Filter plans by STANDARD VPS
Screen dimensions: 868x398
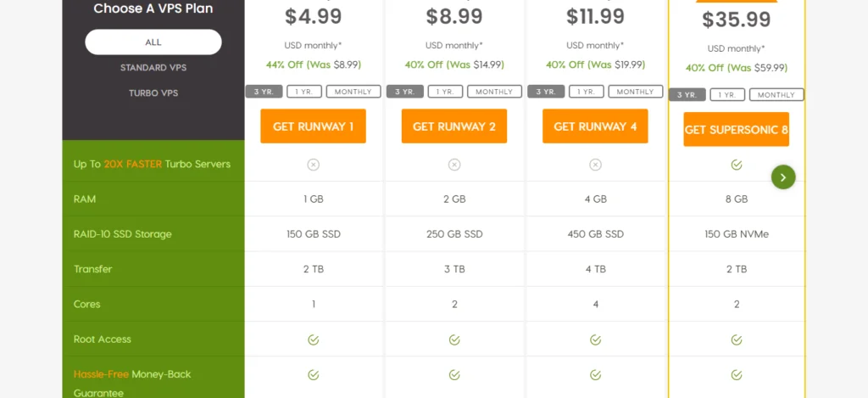tap(153, 67)
